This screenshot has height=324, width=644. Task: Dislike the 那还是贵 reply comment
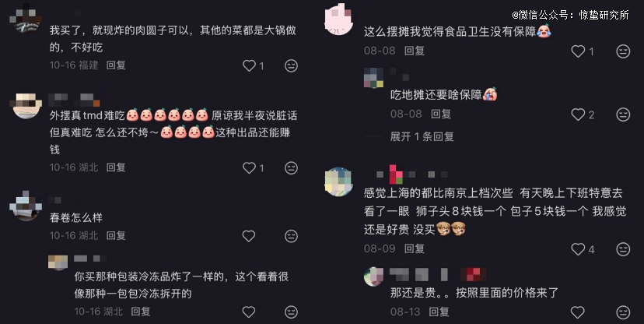pyautogui.click(x=623, y=312)
